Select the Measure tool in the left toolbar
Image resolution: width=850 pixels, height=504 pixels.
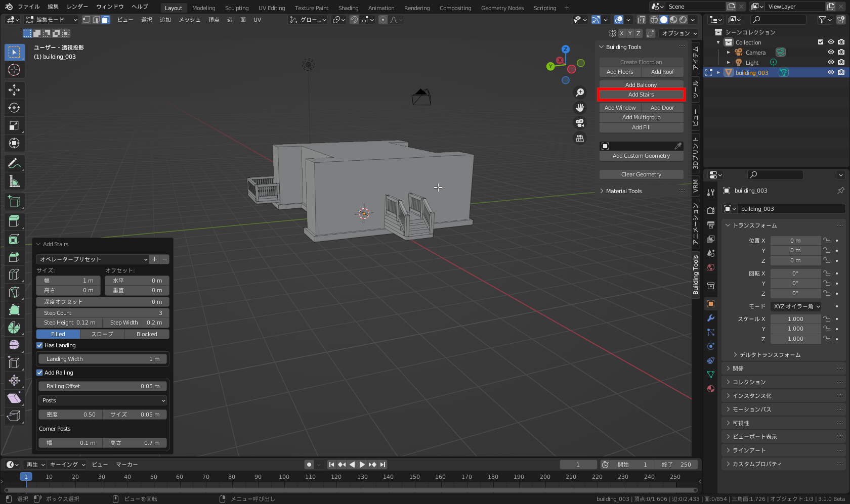[14, 181]
